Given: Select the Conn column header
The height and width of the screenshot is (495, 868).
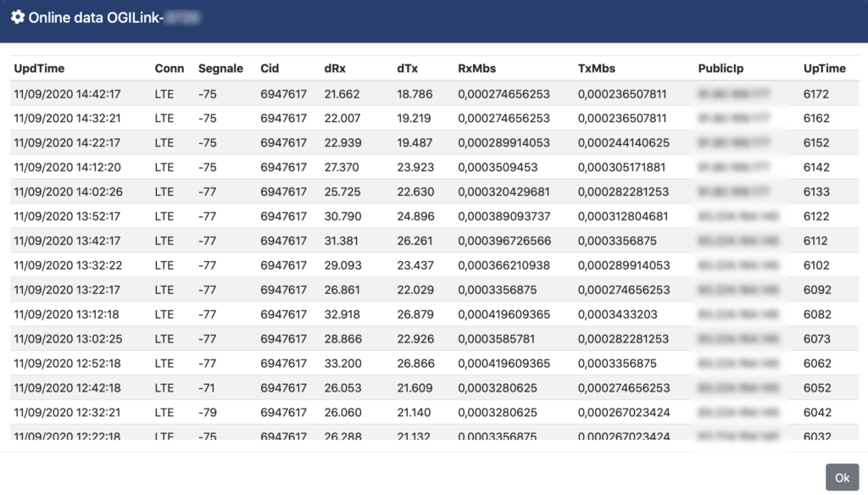Looking at the screenshot, I should [170, 69].
